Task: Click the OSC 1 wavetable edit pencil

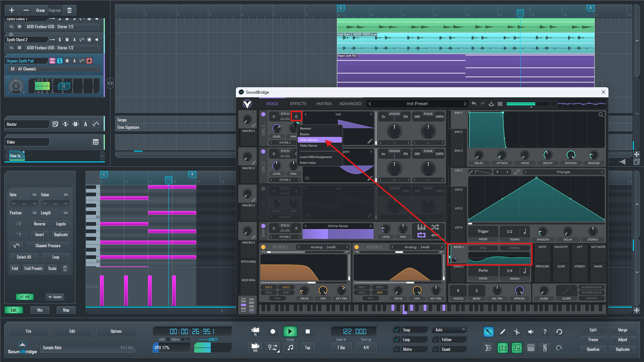Action: coord(370,141)
